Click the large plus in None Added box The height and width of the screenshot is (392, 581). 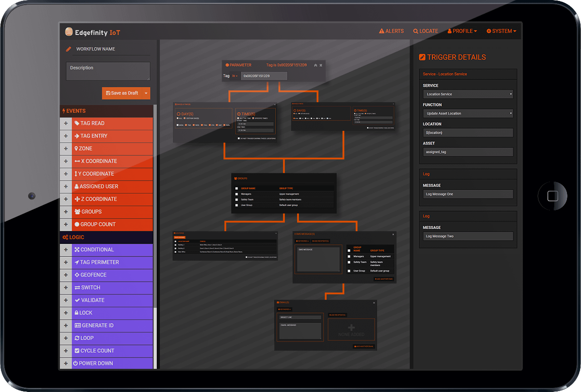[x=351, y=328]
